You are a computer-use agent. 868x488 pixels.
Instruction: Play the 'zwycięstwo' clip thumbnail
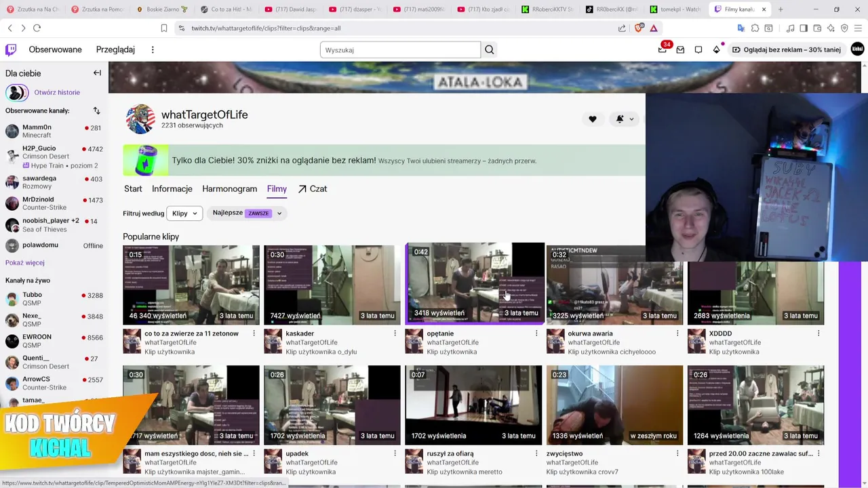(x=614, y=405)
